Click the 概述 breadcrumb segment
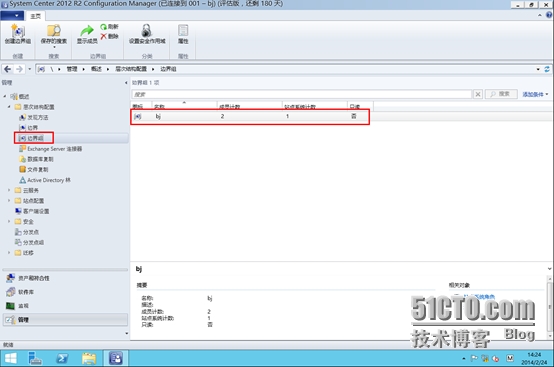554x367 pixels. coord(96,69)
